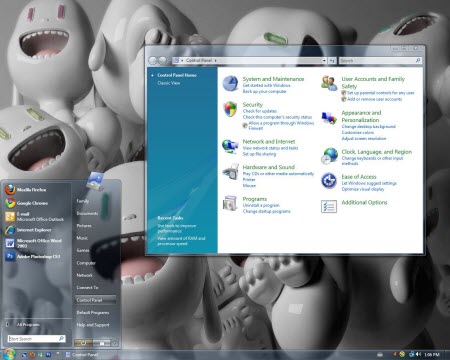Click the refresh button beside address bar
Viewport: 450px width, 360px height.
click(x=332, y=61)
